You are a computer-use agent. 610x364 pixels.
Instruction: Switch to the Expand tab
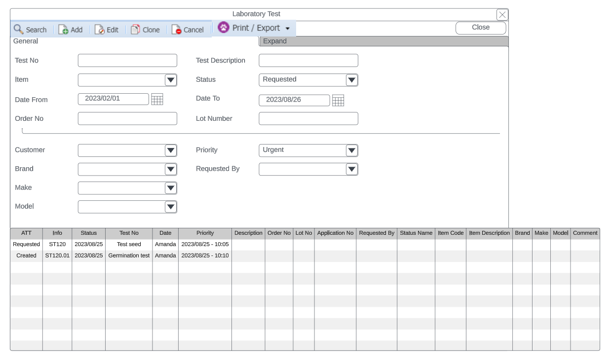(275, 41)
